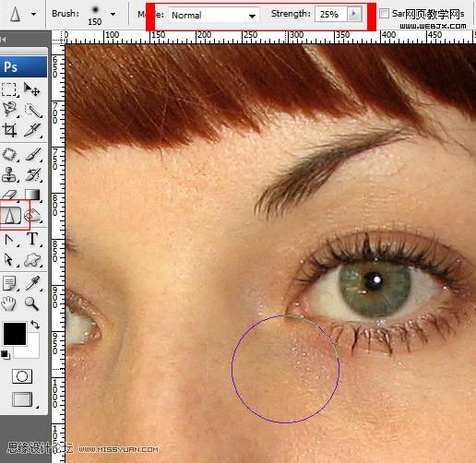Select the Zoom magnifier tool
Viewport: 476px width, 463px height.
32,303
